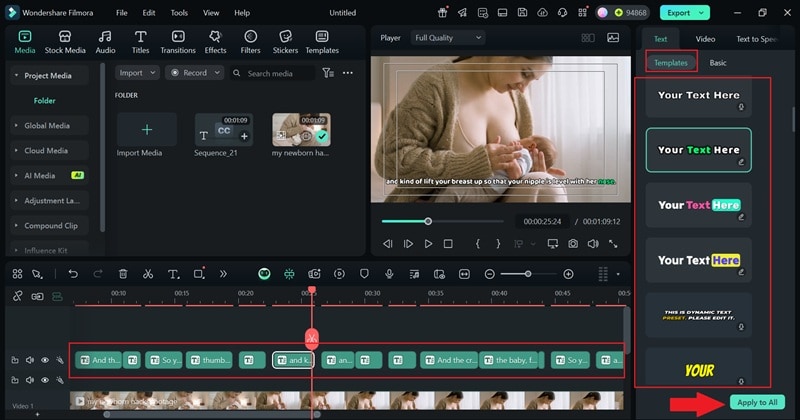
Task: Expand Global Media
Action: click(16, 126)
